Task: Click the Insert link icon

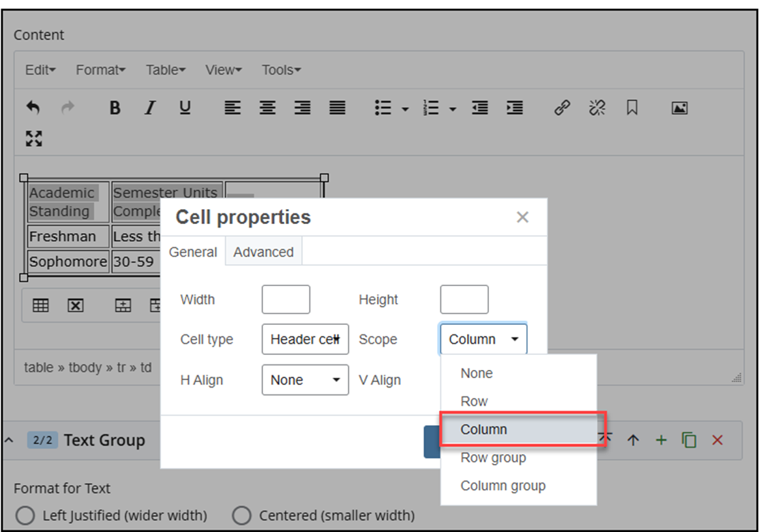Action: (562, 108)
